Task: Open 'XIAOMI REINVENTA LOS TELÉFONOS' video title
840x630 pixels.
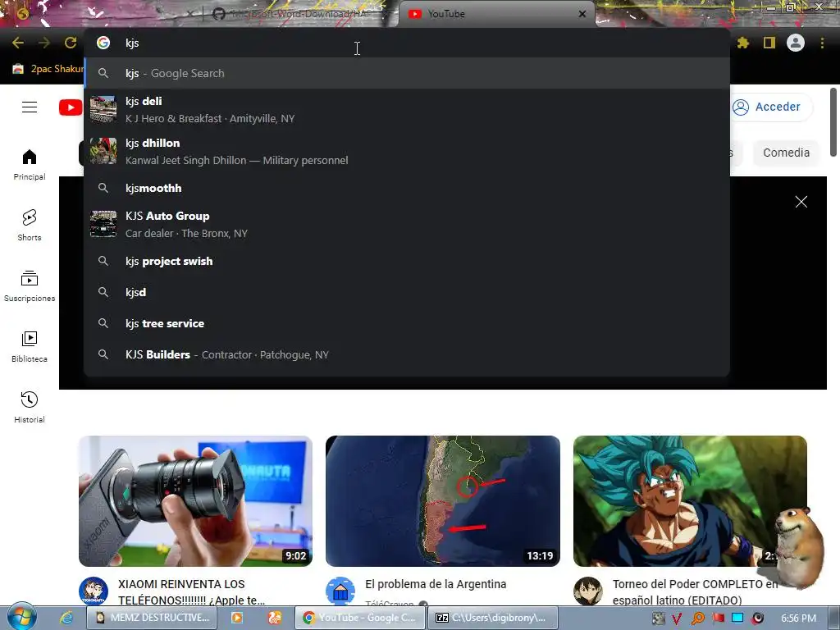Action: tap(192, 592)
